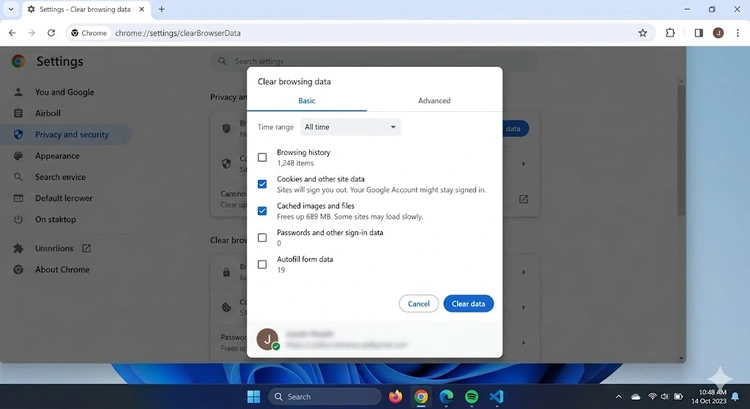Uncheck Cached images and files
The height and width of the screenshot is (409, 750).
pyautogui.click(x=262, y=211)
